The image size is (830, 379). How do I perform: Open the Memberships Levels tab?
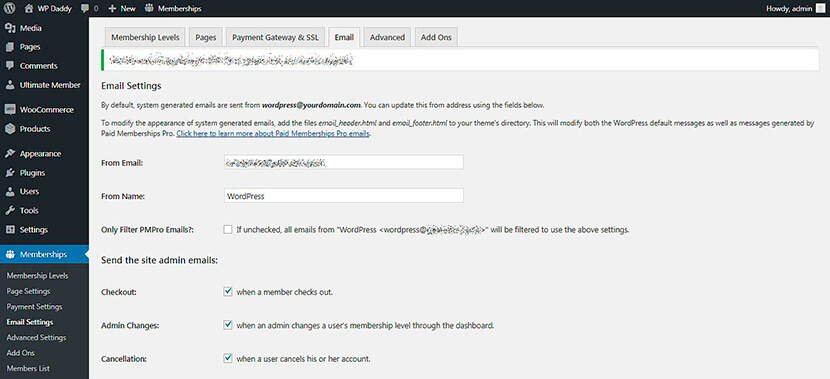[146, 38]
